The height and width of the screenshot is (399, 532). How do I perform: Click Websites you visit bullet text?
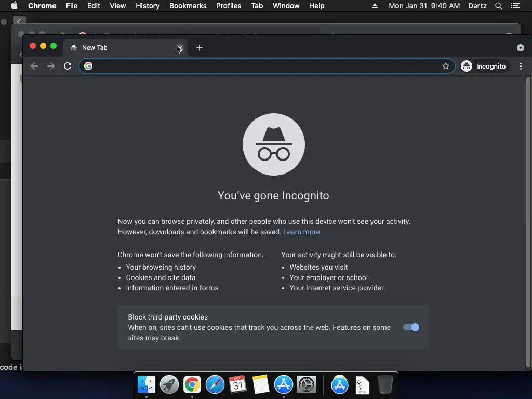pyautogui.click(x=318, y=267)
